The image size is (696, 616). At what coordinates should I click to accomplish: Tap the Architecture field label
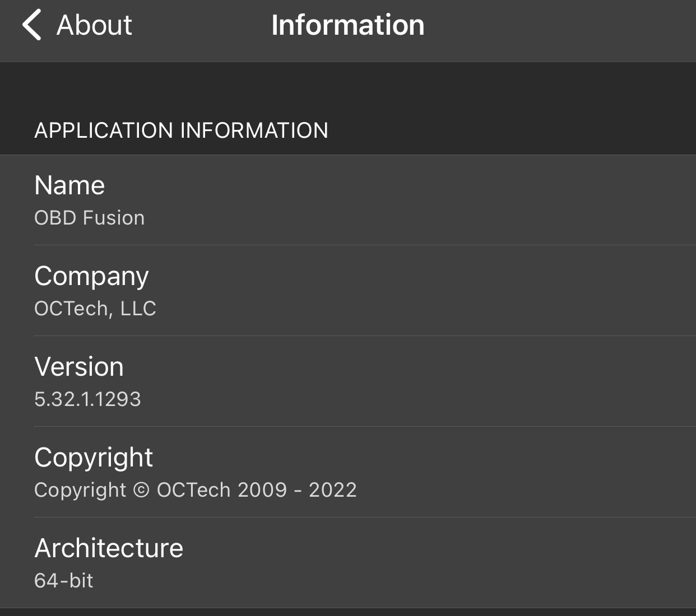[x=109, y=548]
